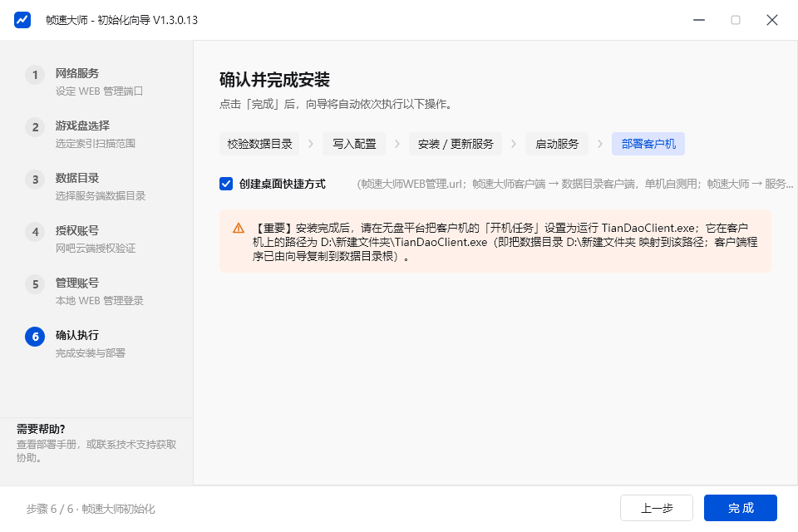Image resolution: width=798 pixels, height=532 pixels.
Task: Click the 【重要】 warning message text
Action: click(505, 243)
